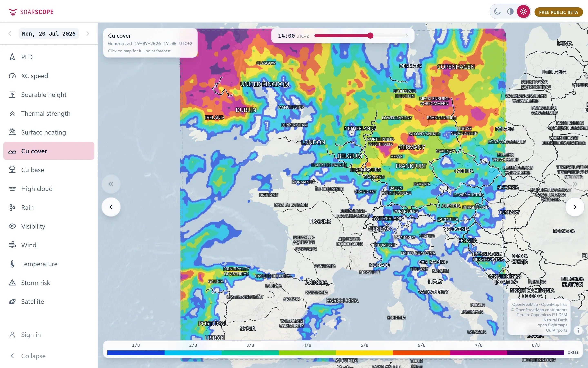Collapse the sidebar chevron
The image size is (588, 368).
coord(12,356)
